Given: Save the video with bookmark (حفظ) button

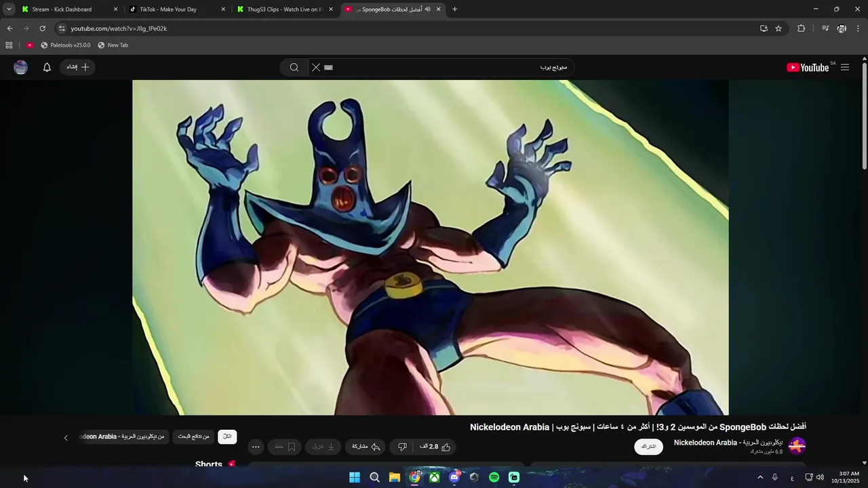Looking at the screenshot, I should tap(285, 447).
